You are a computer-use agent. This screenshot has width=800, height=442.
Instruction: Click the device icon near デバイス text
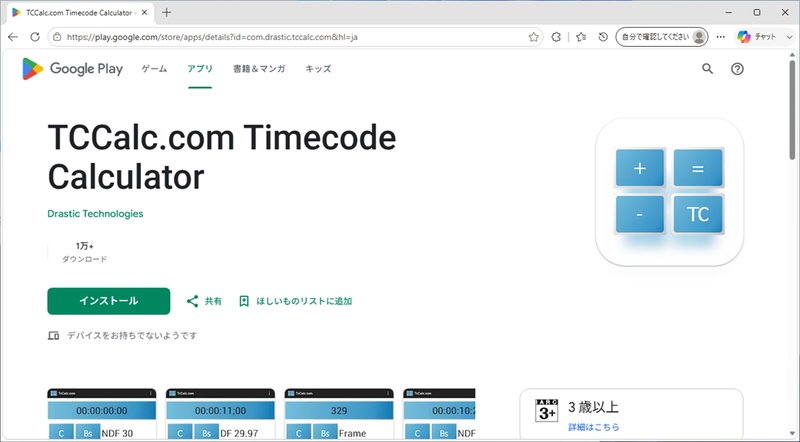(54, 335)
